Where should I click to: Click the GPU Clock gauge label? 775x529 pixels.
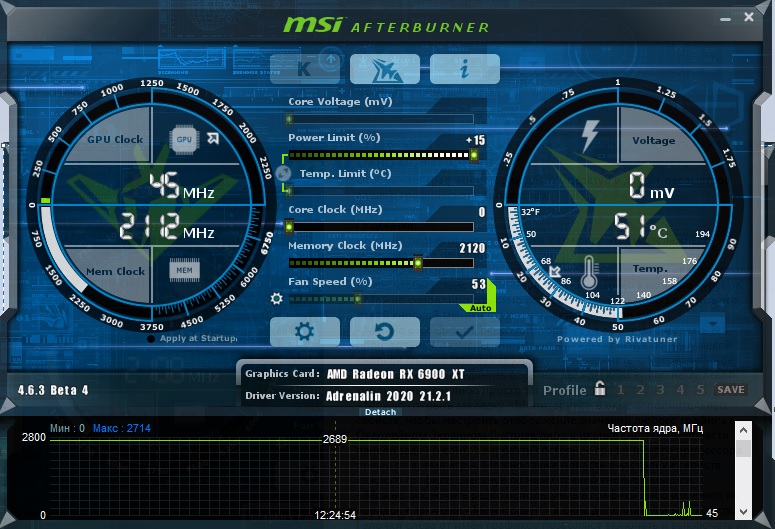click(115, 139)
